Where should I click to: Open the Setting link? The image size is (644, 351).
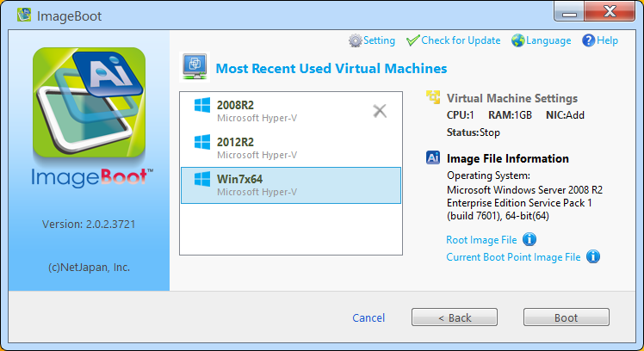[x=379, y=40]
